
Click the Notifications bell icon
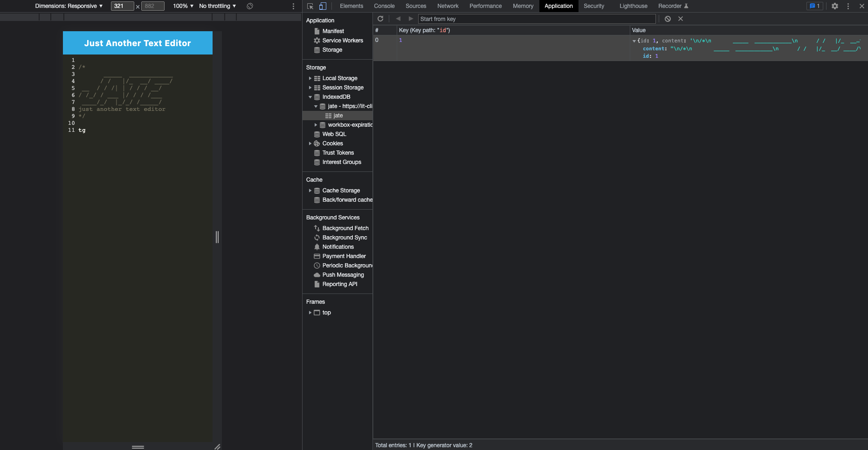(317, 247)
